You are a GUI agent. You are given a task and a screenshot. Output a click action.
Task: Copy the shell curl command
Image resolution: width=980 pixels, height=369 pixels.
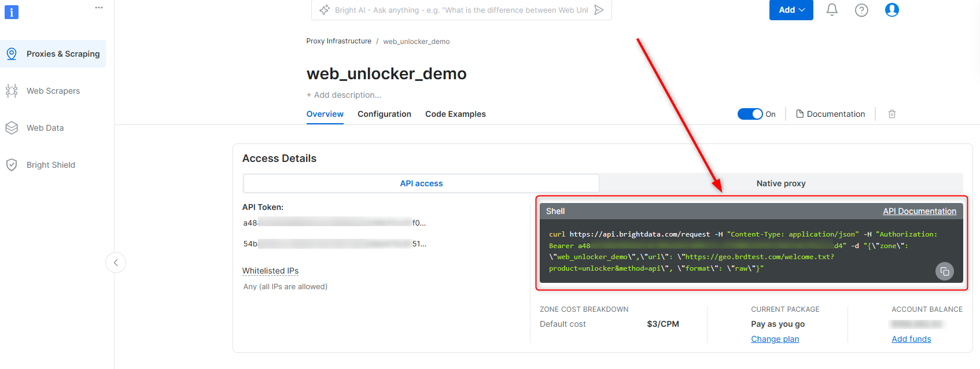coord(945,271)
